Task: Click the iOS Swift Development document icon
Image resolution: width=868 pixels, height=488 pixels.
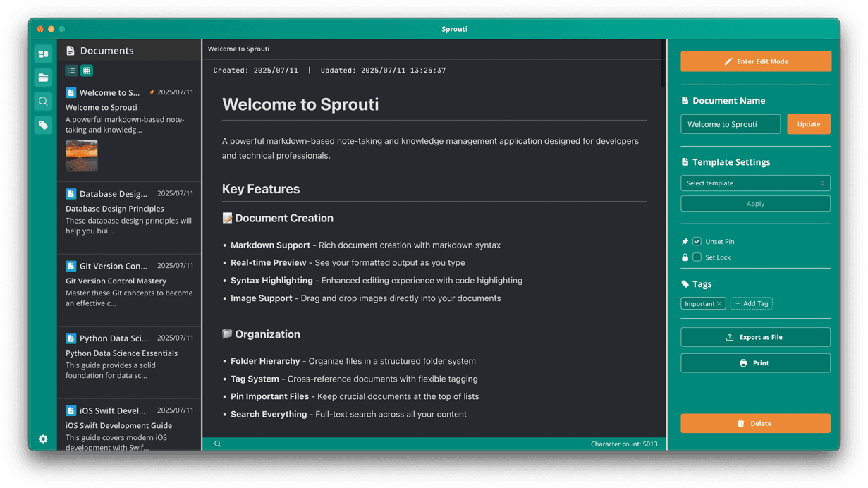Action: click(71, 410)
